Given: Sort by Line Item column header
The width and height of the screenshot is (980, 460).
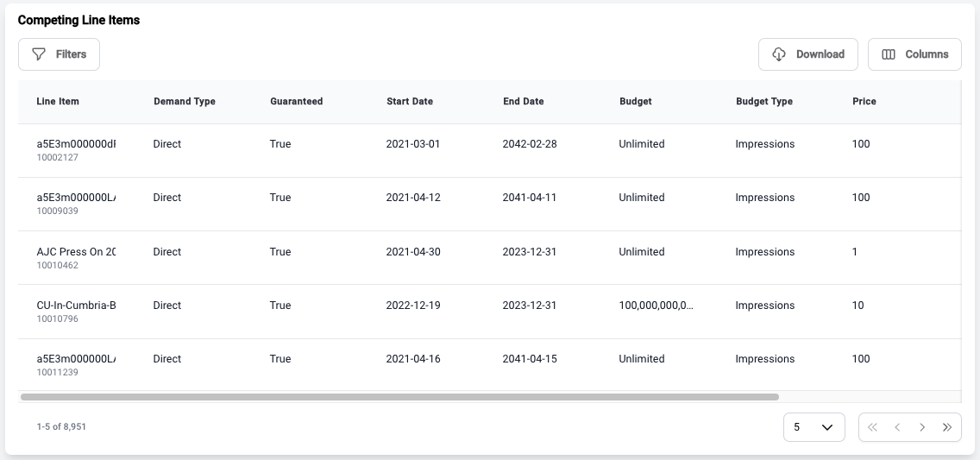Looking at the screenshot, I should [58, 102].
